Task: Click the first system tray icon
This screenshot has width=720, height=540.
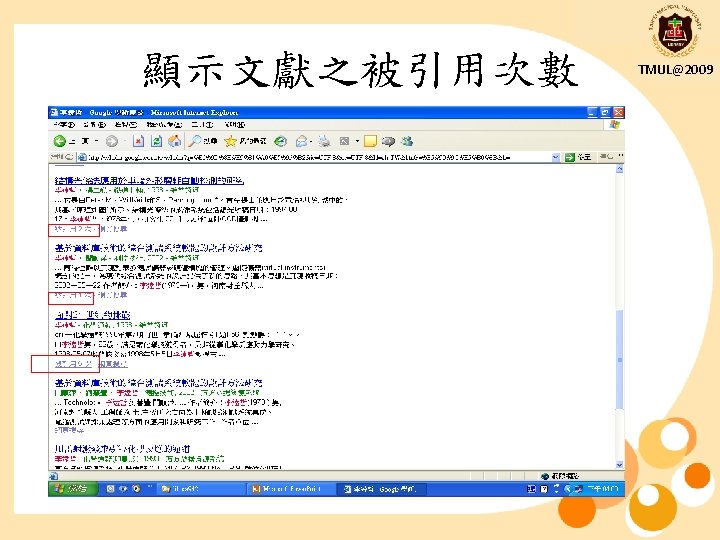Action: (x=531, y=489)
